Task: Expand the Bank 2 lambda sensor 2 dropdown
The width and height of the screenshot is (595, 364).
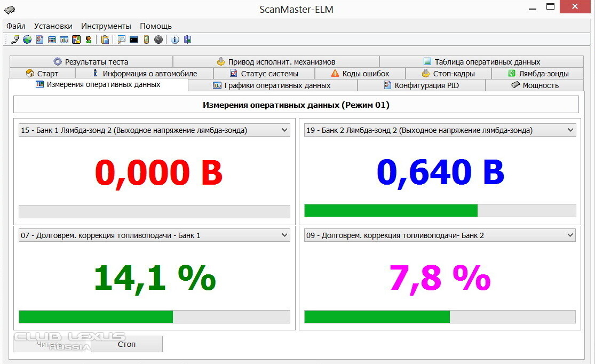Action: (x=570, y=130)
